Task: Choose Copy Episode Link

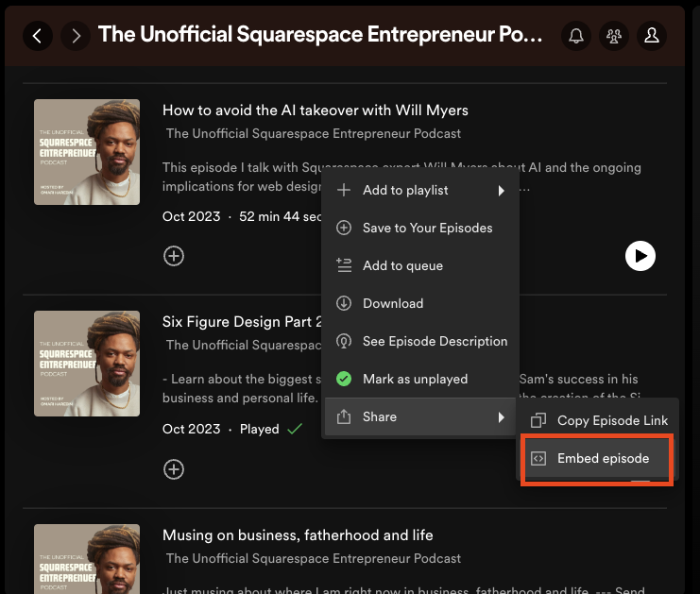Action: pos(597,420)
